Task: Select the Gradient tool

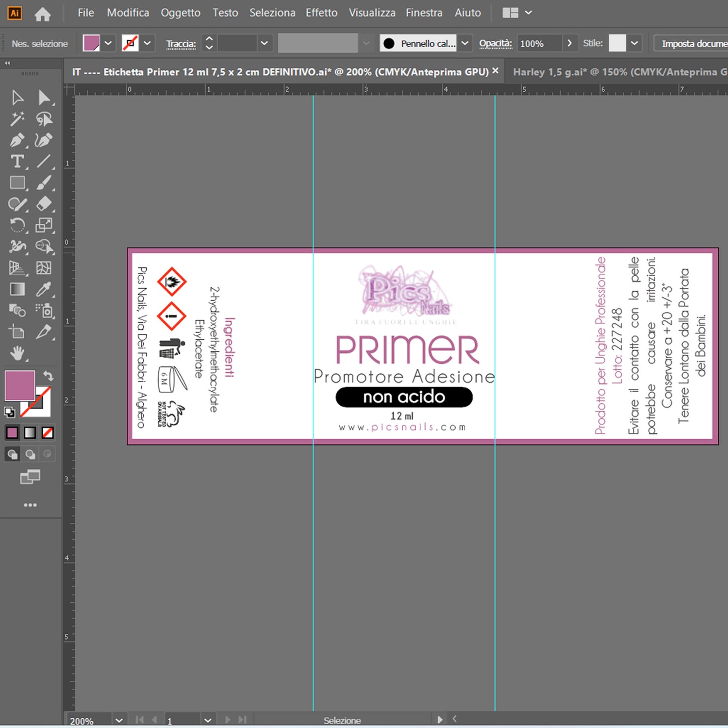Action: (17, 289)
